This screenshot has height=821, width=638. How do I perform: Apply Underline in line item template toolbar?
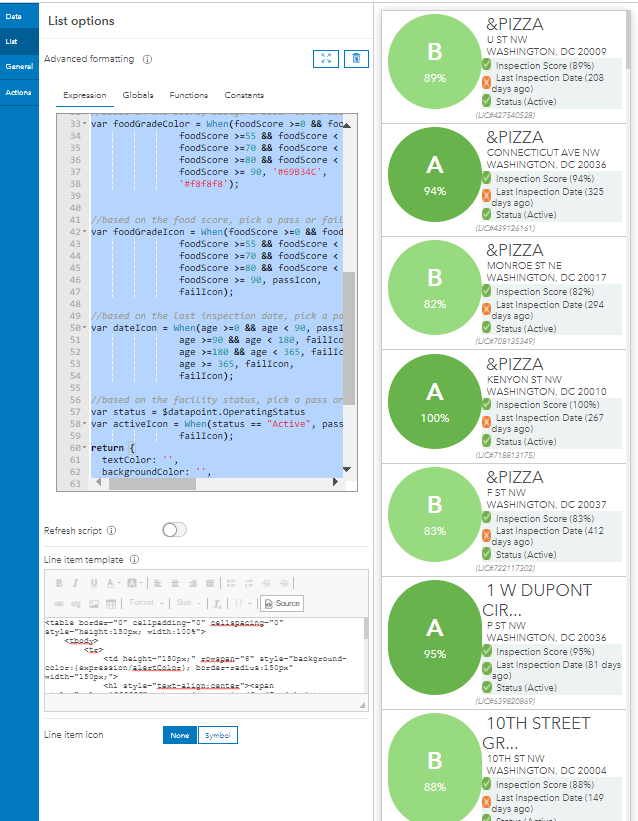point(94,583)
